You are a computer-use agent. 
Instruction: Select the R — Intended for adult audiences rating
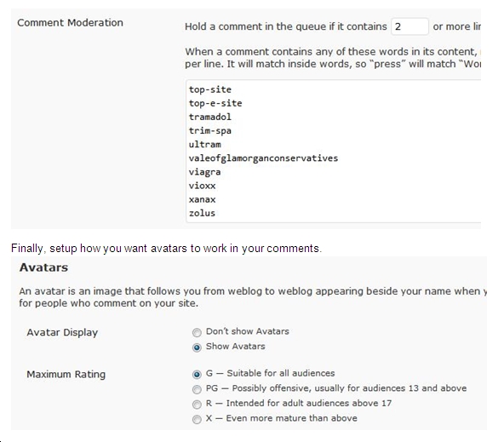click(197, 404)
